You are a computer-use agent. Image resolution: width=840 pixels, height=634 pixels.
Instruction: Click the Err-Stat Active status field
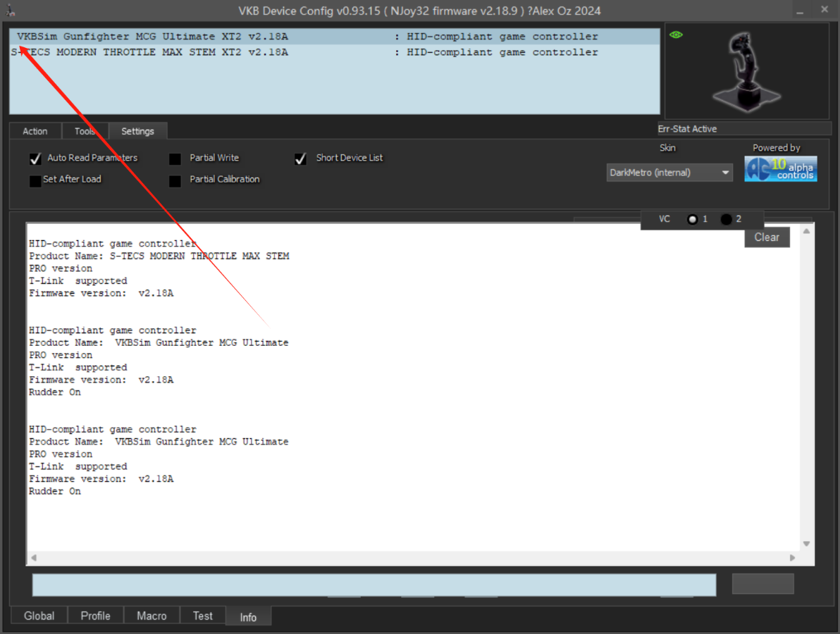tap(743, 128)
